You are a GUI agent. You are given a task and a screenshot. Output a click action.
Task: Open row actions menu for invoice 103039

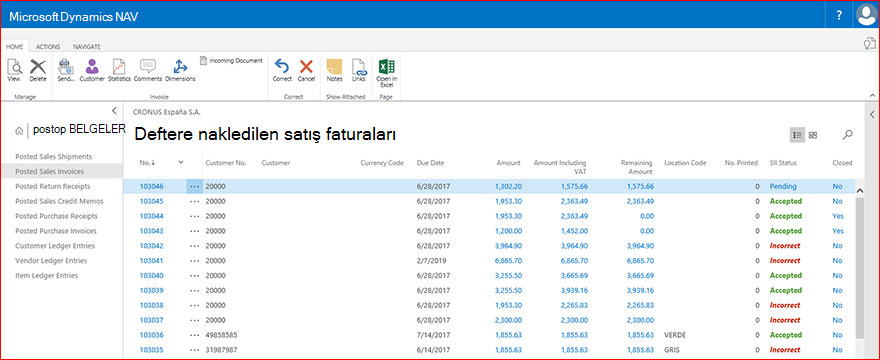pyautogui.click(x=194, y=291)
